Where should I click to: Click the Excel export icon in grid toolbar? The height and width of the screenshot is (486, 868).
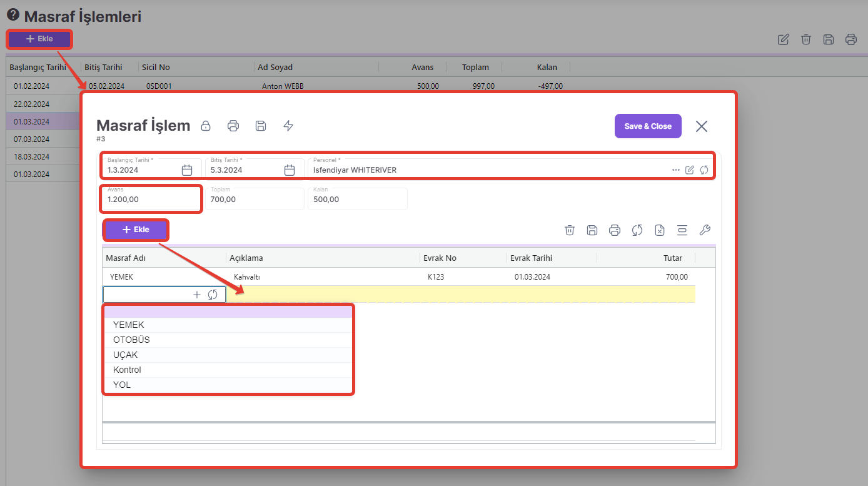660,230
